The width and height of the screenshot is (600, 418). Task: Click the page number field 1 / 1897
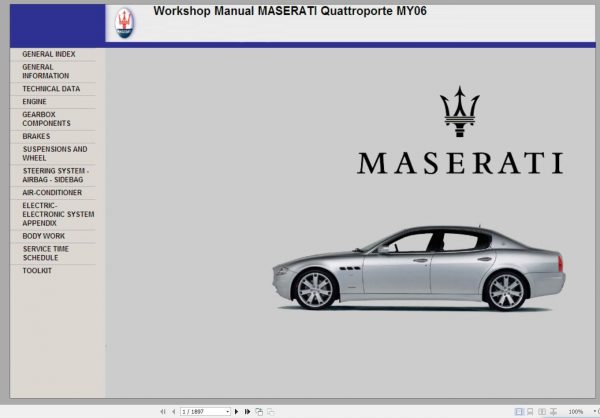(x=203, y=412)
